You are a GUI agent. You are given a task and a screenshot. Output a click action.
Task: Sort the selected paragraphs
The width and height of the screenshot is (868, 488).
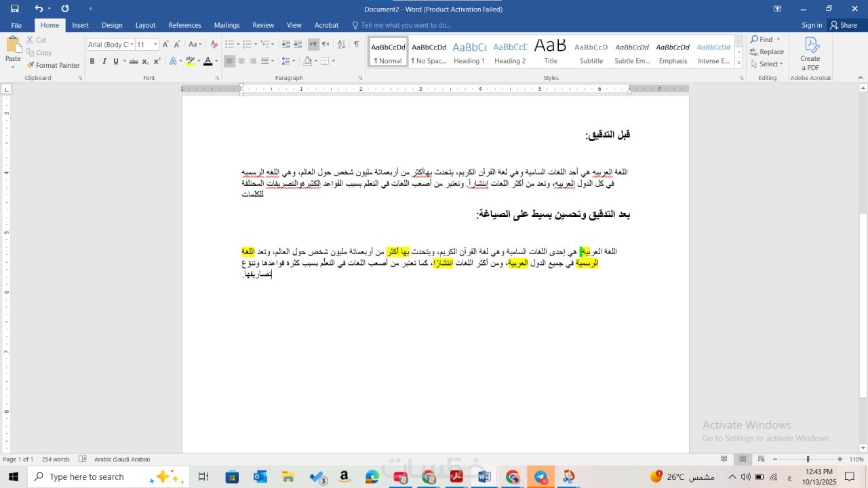(341, 44)
